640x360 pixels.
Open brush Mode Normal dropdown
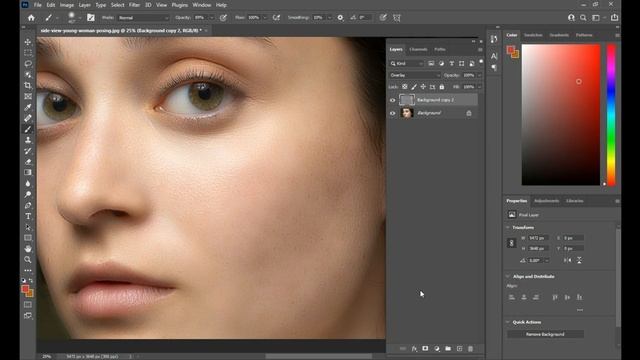click(x=143, y=18)
